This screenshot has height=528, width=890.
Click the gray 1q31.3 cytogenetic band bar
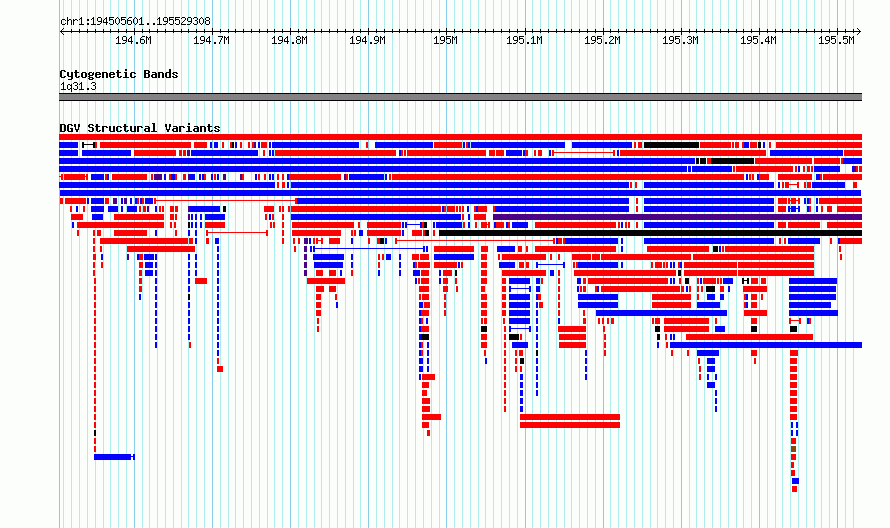[460, 97]
